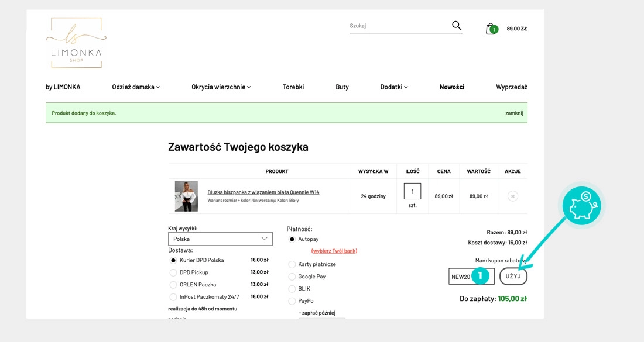644x342 pixels.
Task: Expand the Odzież damska menu
Action: [136, 87]
